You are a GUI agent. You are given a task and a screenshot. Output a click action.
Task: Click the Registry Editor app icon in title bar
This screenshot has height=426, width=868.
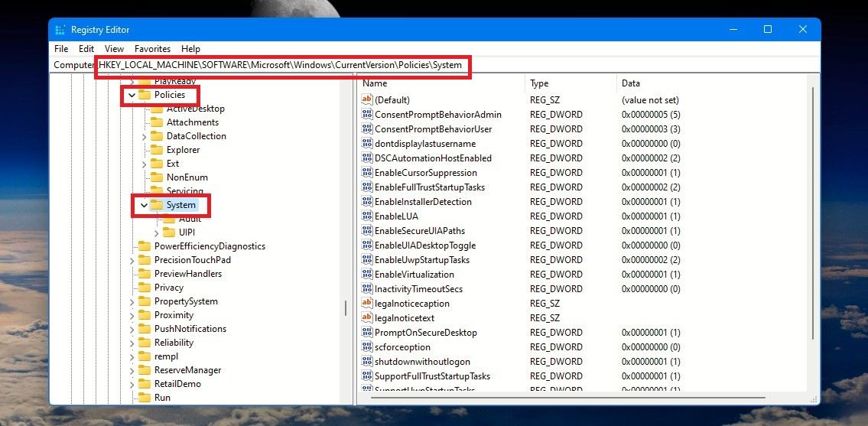[x=60, y=30]
